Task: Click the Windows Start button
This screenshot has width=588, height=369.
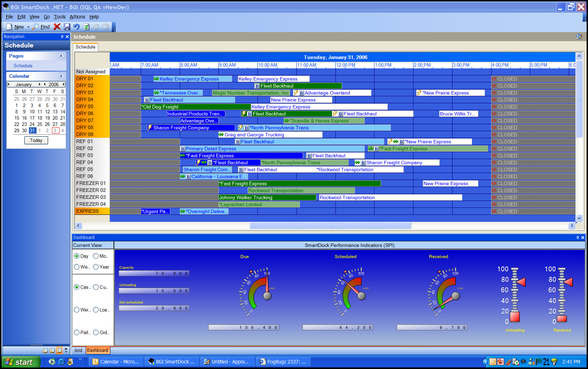Action: coord(20,362)
